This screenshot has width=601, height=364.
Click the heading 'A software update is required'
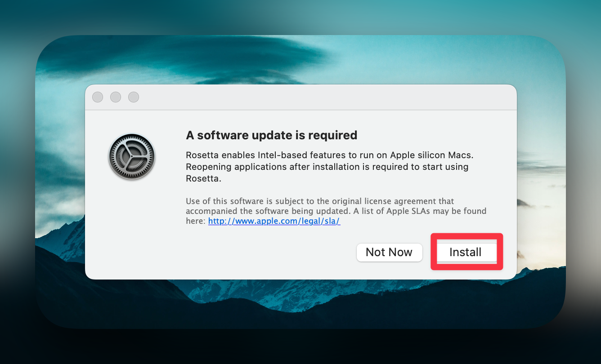click(x=271, y=135)
